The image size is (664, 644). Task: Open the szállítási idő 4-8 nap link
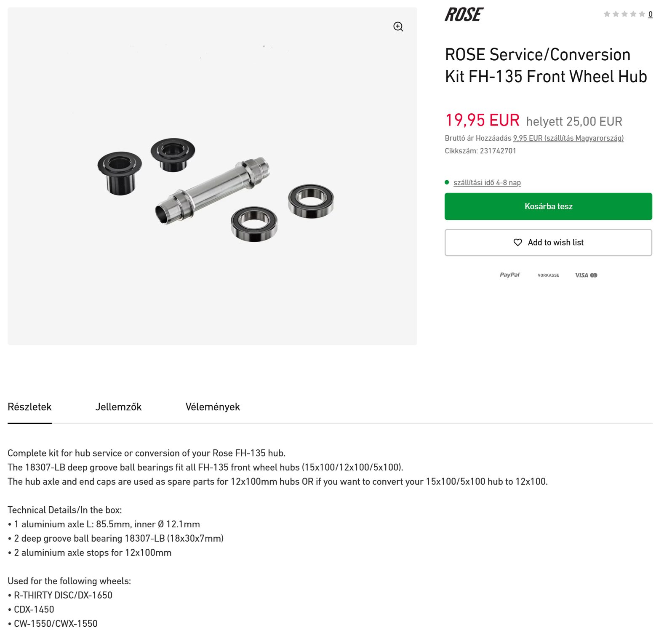tap(487, 182)
